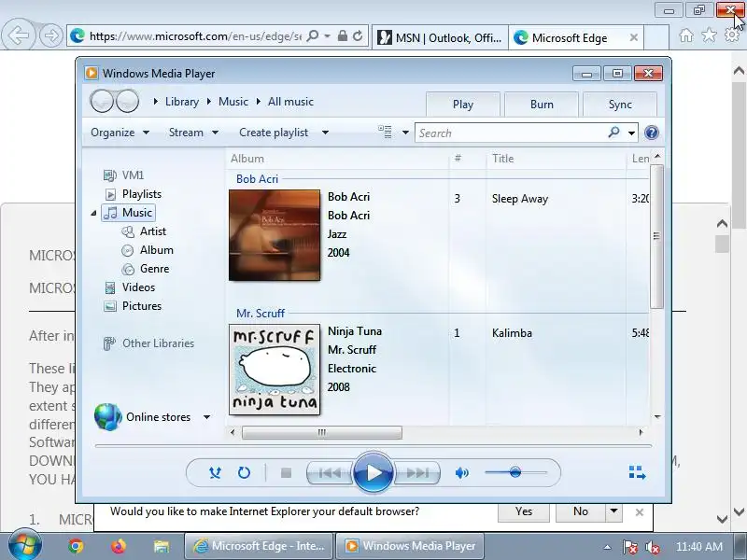747x560 pixels.
Task: Switch to the Burn tab
Action: [542, 105]
